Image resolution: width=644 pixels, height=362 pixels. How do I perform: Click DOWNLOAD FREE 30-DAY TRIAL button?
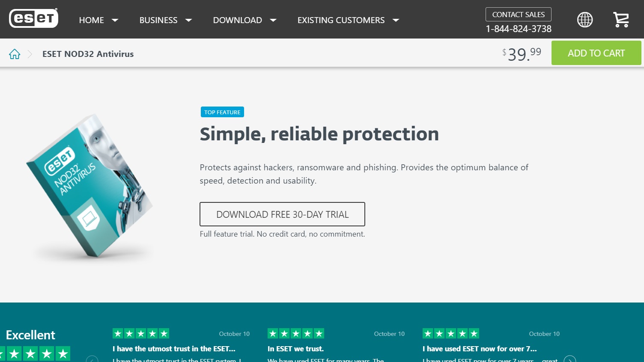pos(282,214)
